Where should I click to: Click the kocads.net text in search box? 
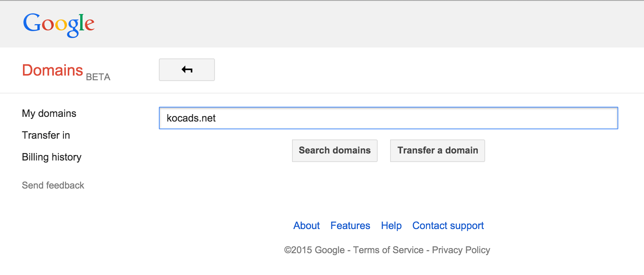pos(191,118)
